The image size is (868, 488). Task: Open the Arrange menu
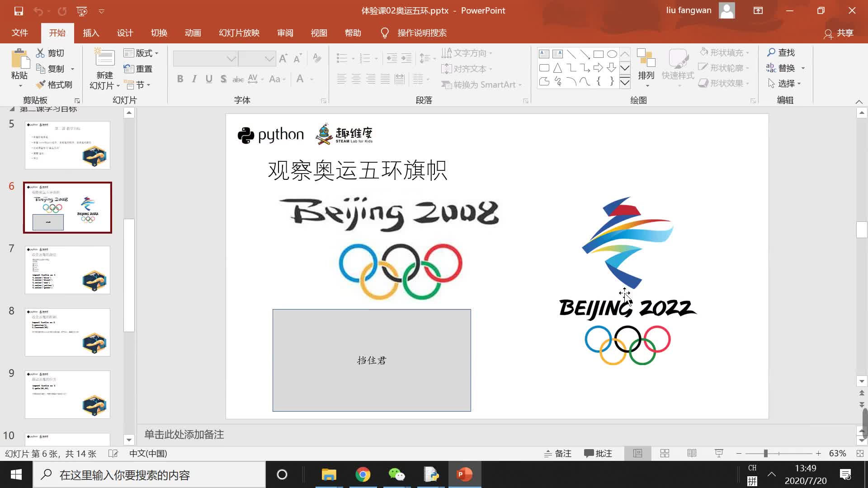(646, 68)
